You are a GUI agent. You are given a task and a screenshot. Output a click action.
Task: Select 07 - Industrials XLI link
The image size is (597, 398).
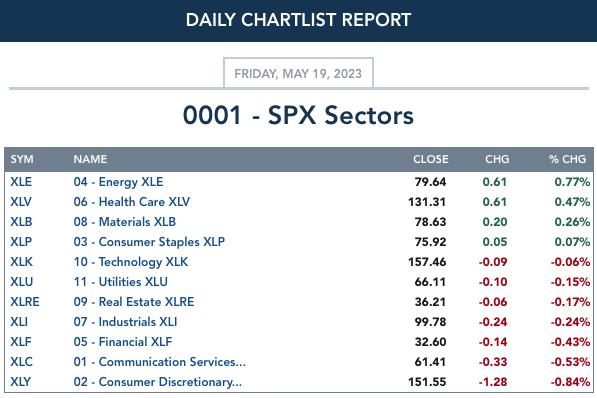point(125,321)
